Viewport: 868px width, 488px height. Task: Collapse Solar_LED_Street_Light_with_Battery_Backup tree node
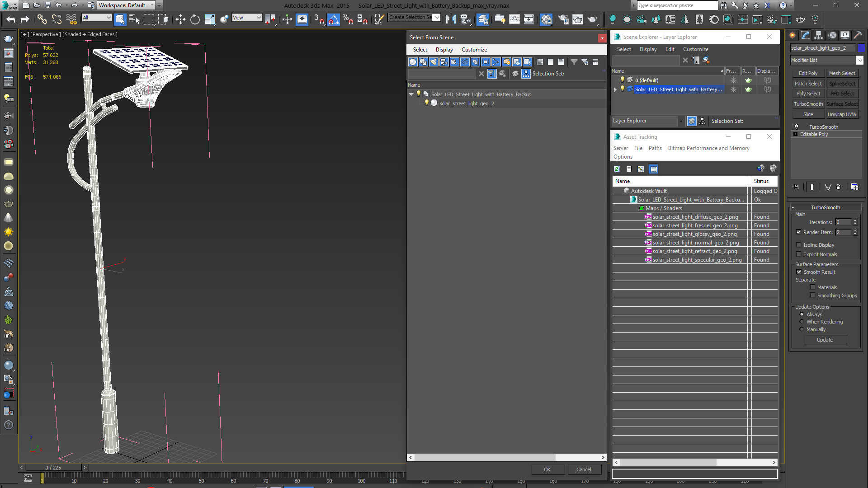pos(411,94)
